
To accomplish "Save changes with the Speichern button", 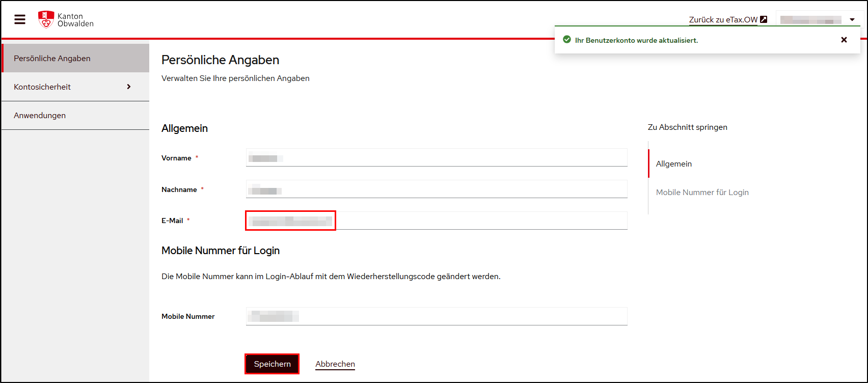I will (x=272, y=364).
